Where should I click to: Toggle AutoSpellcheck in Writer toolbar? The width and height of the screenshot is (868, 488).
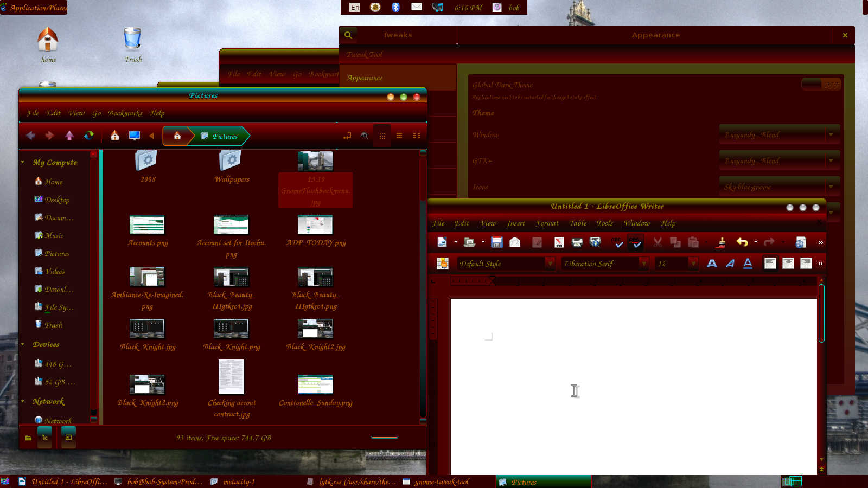[x=635, y=242]
